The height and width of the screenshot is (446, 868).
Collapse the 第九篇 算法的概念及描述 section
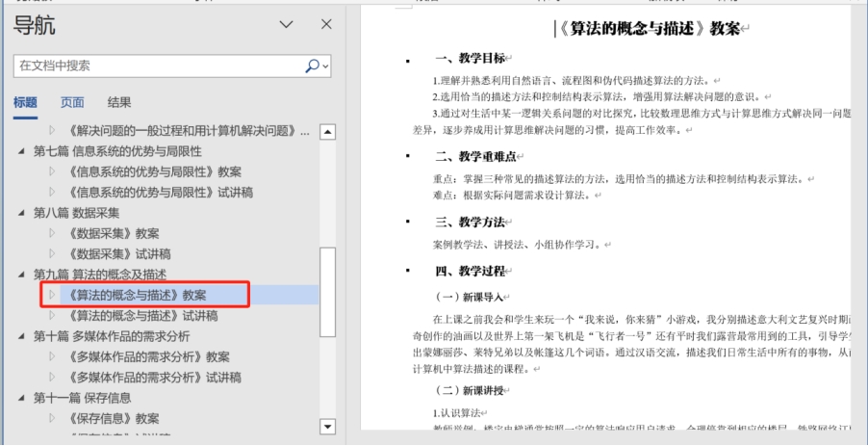(x=22, y=275)
